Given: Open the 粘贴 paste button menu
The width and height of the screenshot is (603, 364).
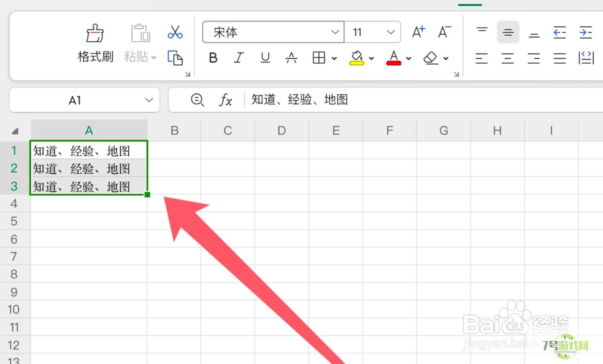Looking at the screenshot, I should 140,57.
